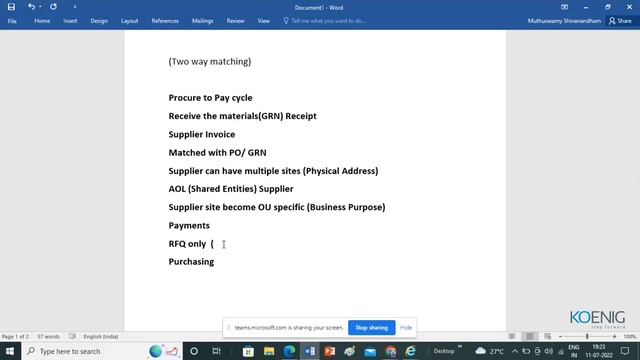Click weather 27°C widget
Viewport: 640px width, 360px height.
click(x=489, y=351)
